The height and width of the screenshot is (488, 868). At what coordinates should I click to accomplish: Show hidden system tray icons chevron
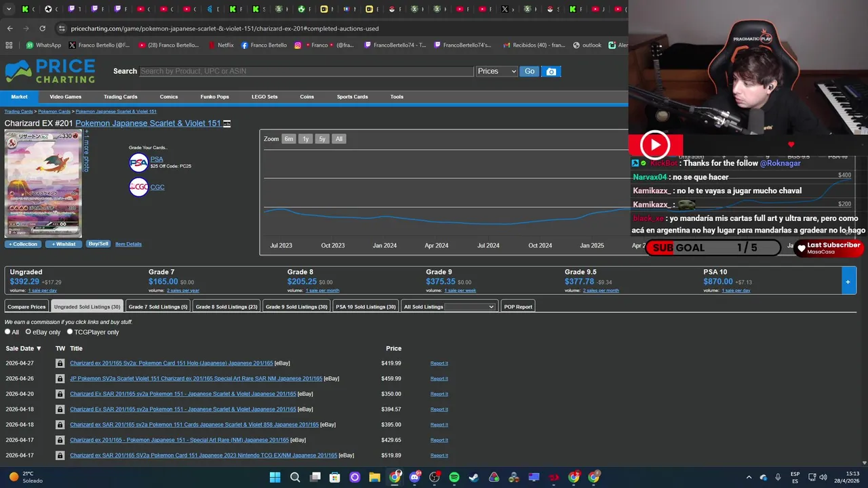pos(749,477)
